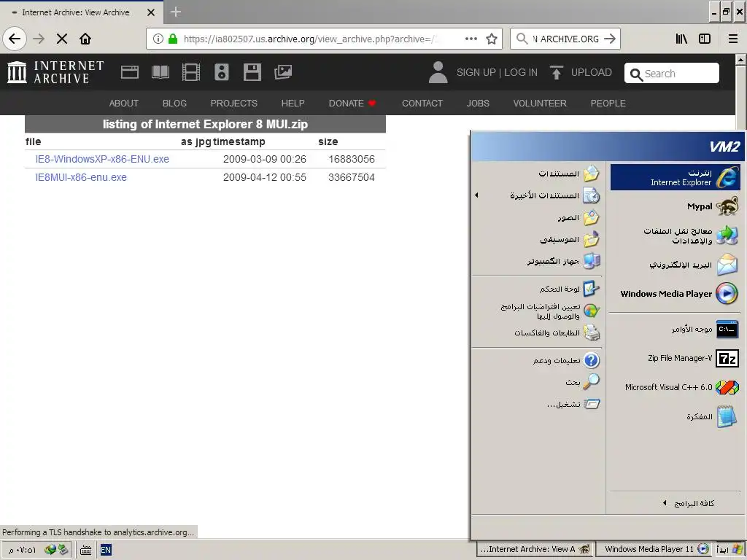Show site information icon in address bar
This screenshot has height=560, width=747.
pos(158,39)
